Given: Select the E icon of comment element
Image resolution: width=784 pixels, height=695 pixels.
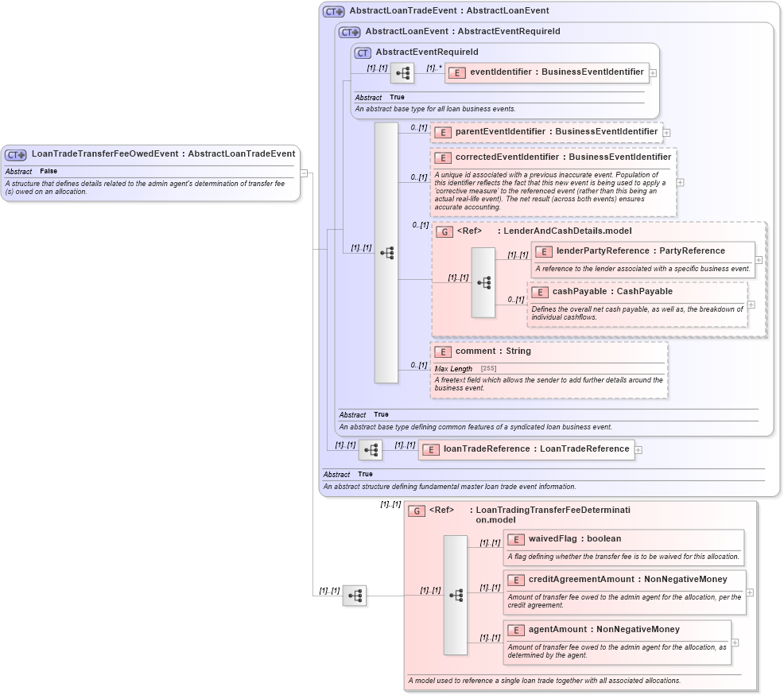Looking at the screenshot, I should [443, 351].
